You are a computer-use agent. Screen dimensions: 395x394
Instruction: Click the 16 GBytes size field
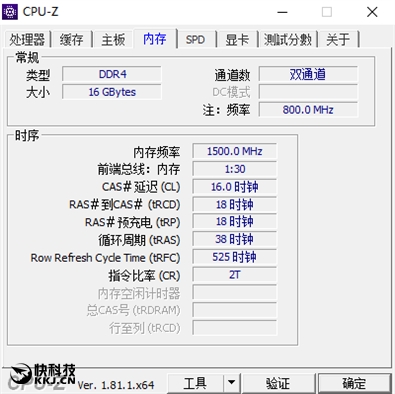click(112, 92)
